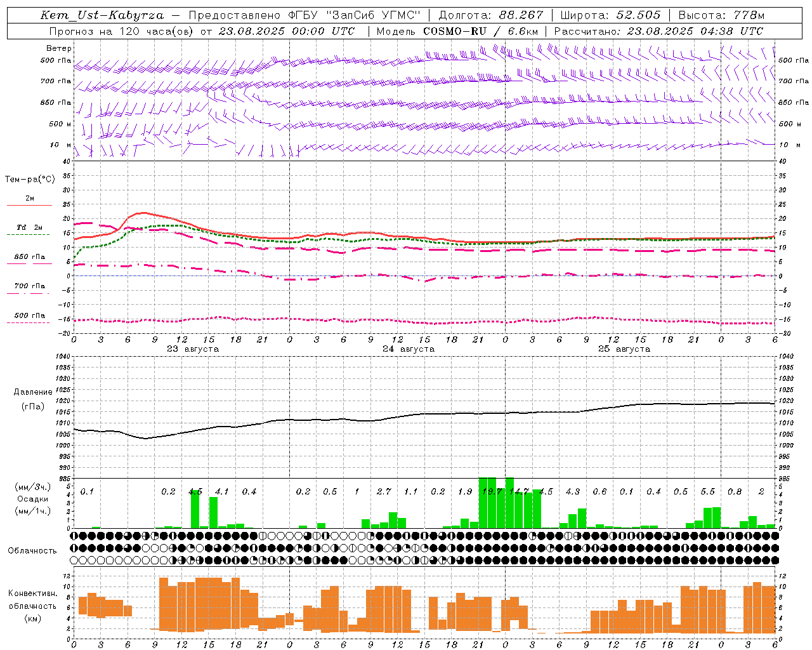Viewport: 812px width, 650px height.
Task: Click the 2.7 precipitation value
Action: [x=384, y=491]
